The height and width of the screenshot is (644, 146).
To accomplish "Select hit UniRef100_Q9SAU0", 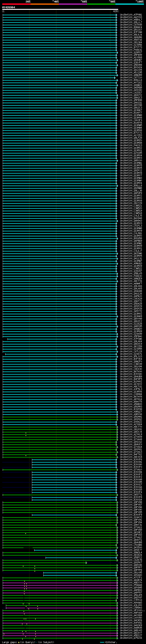I will click(131, 575).
